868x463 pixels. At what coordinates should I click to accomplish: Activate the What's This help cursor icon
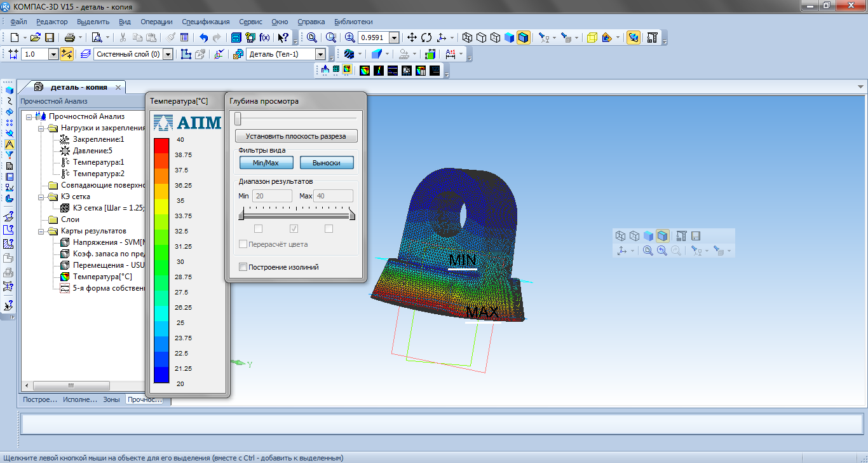coord(283,38)
